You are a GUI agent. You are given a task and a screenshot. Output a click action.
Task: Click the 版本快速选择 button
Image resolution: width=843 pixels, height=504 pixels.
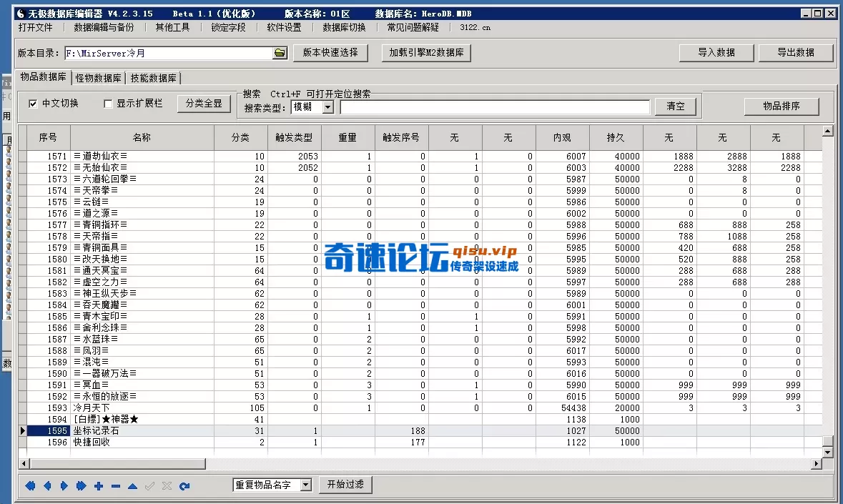pyautogui.click(x=330, y=53)
